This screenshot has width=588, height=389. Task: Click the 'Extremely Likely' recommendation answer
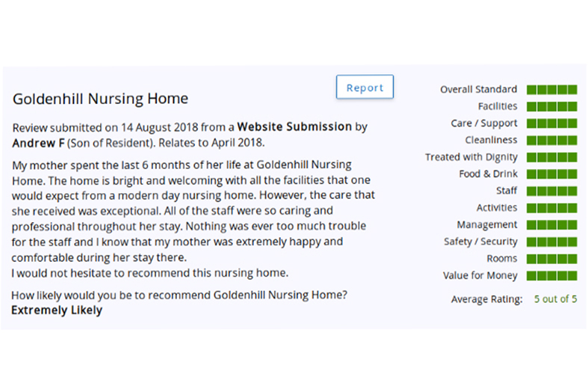tap(57, 310)
